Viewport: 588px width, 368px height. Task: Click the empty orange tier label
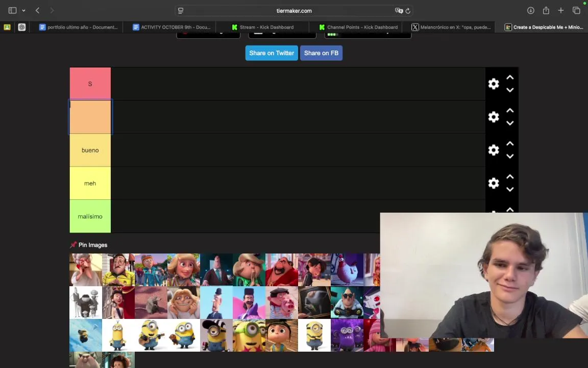[x=90, y=117]
